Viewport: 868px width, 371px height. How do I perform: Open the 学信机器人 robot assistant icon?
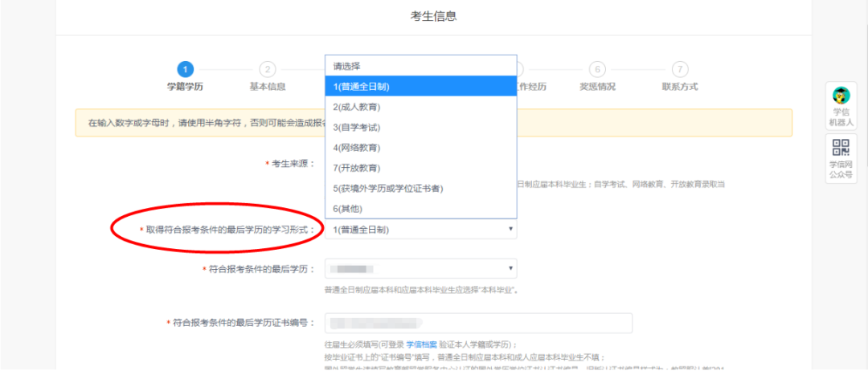[841, 96]
